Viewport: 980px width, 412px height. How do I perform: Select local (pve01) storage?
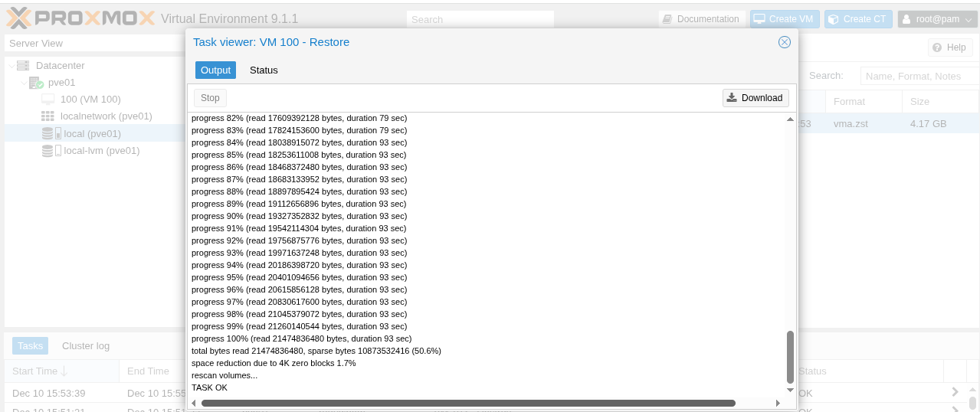click(93, 133)
